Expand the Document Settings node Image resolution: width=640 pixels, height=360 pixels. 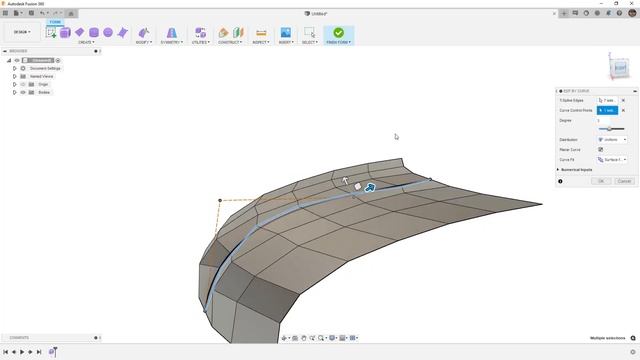click(x=15, y=69)
